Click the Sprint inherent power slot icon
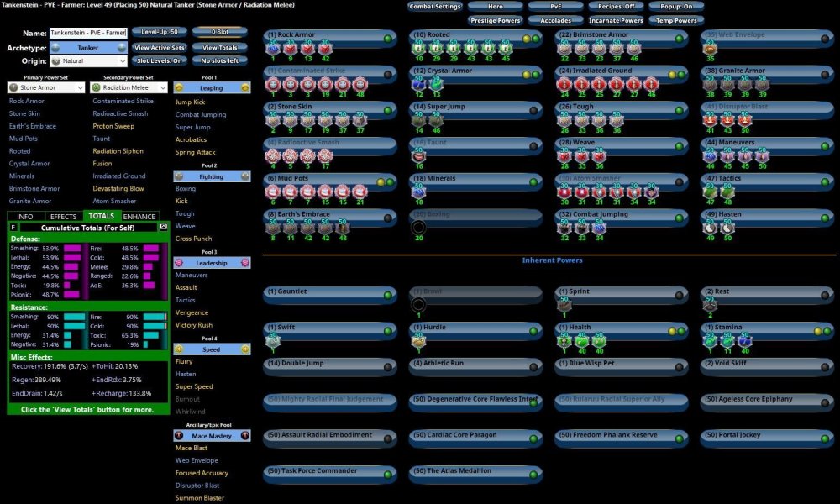Image resolution: width=840 pixels, height=504 pixels. [x=564, y=306]
